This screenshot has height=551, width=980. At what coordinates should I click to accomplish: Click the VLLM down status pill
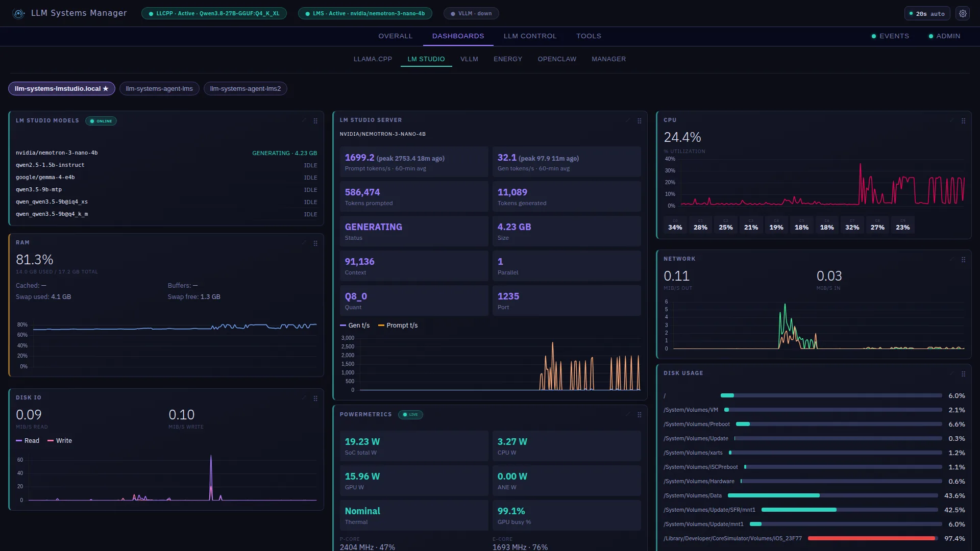click(471, 14)
